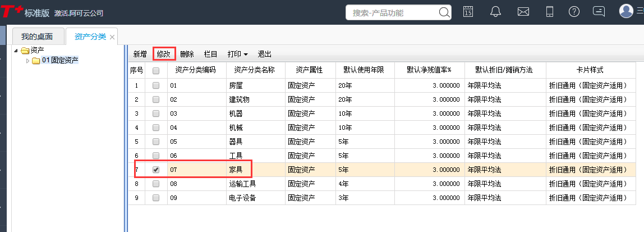Open the mail envelope icon
The height and width of the screenshot is (232, 644).
(x=523, y=12)
